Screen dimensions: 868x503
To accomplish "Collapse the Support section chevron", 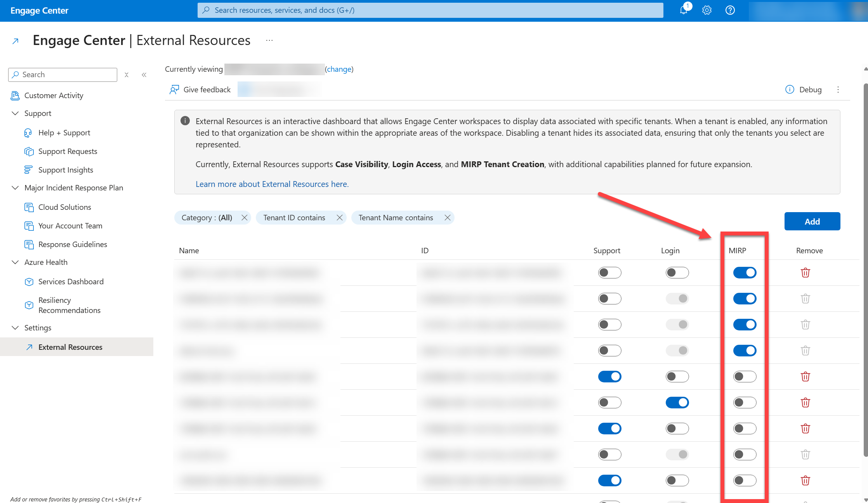I will [15, 113].
